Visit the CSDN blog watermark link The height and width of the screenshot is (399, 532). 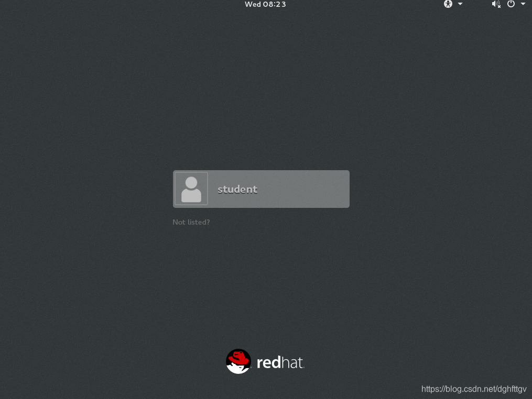coord(473,389)
